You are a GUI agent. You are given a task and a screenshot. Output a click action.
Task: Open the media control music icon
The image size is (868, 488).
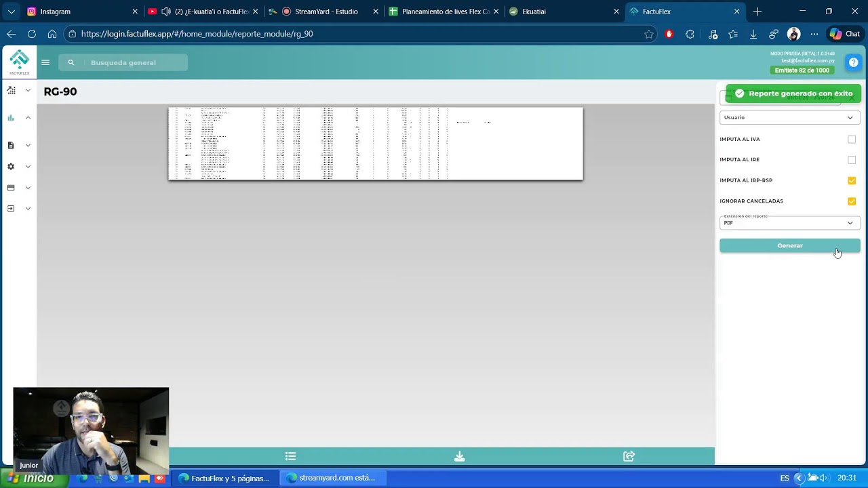pyautogui.click(x=713, y=34)
